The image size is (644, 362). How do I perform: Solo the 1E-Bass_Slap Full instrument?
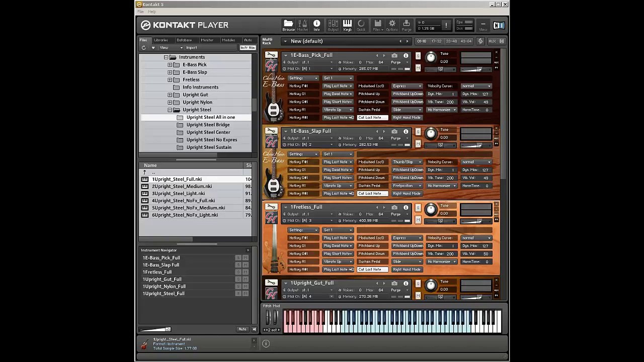(418, 132)
